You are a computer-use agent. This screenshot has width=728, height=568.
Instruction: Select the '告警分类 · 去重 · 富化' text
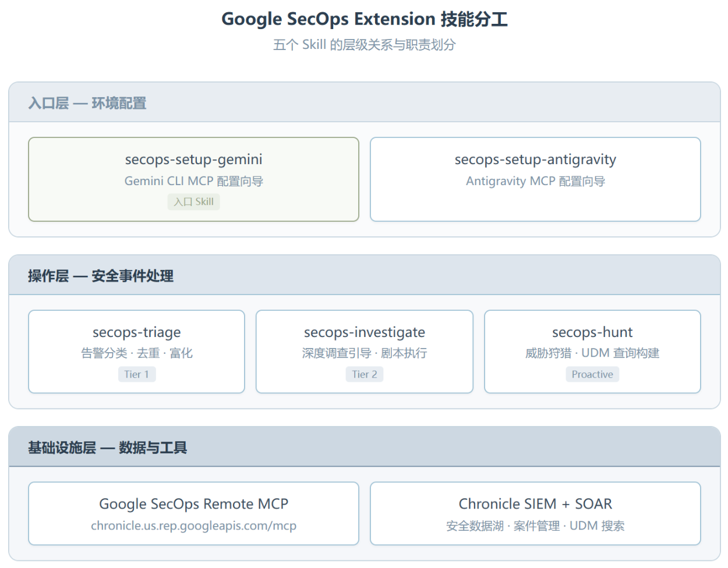click(x=136, y=353)
